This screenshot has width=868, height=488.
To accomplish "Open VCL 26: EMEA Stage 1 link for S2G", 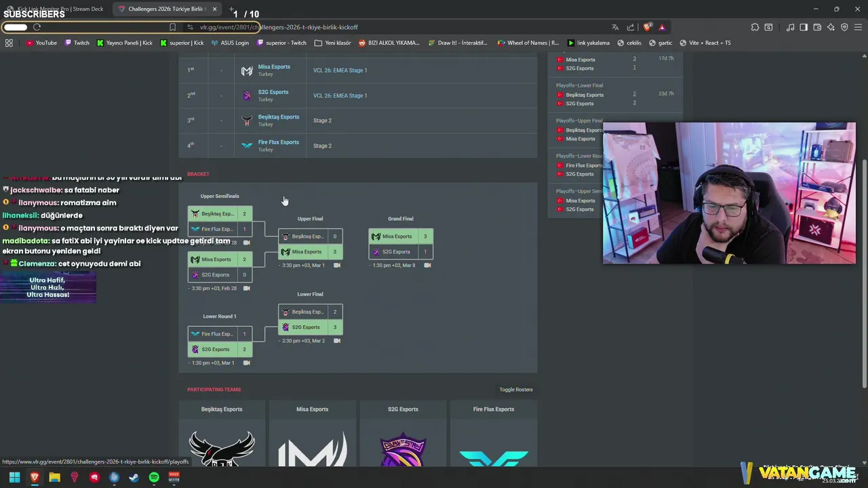I will coord(340,96).
